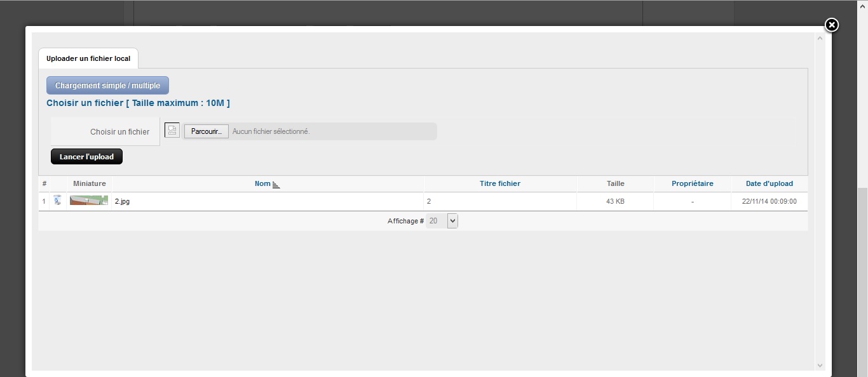Click the dialog scrollbar down arrow
This screenshot has width=868, height=377.
[x=820, y=365]
